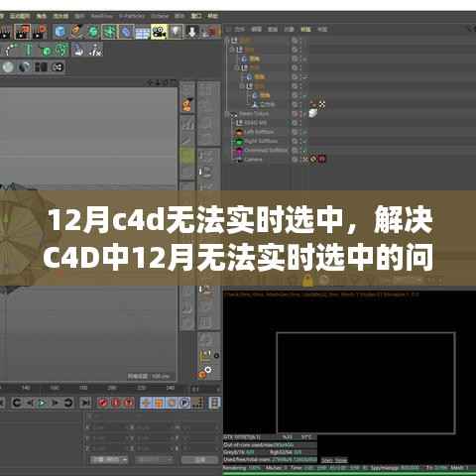Collapse the group containing the softboxes
This screenshot has width=476, height=476.
(228, 114)
